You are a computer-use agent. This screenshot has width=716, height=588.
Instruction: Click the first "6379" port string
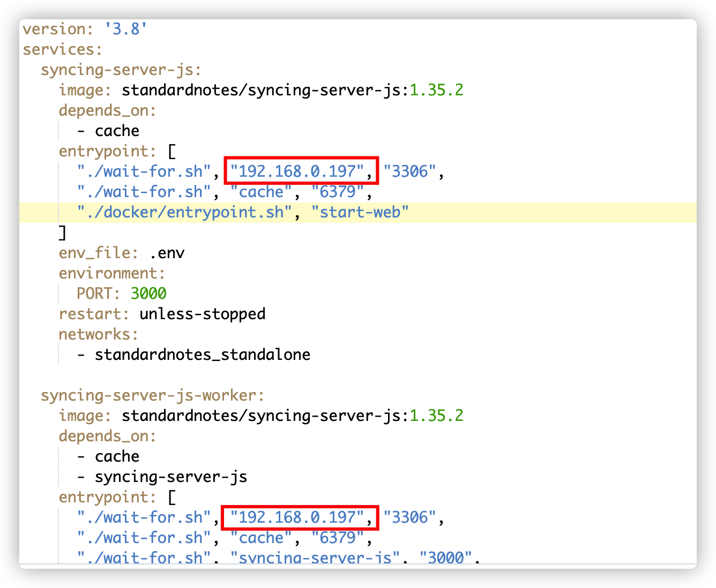coord(338,192)
